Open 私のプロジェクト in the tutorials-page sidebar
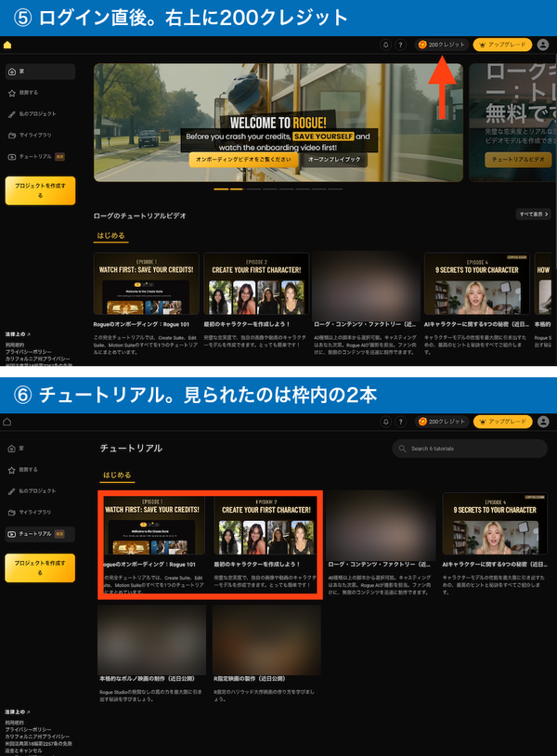 point(32,490)
